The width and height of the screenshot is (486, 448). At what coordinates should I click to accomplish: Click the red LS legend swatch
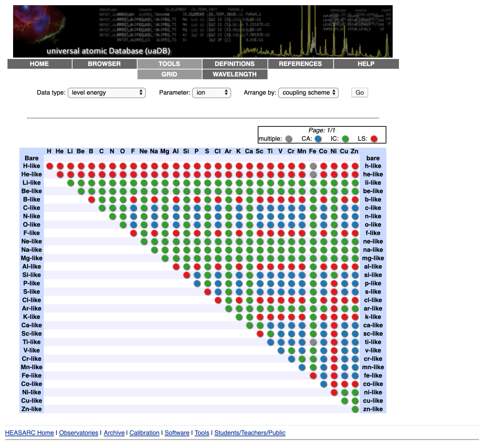tap(374, 139)
